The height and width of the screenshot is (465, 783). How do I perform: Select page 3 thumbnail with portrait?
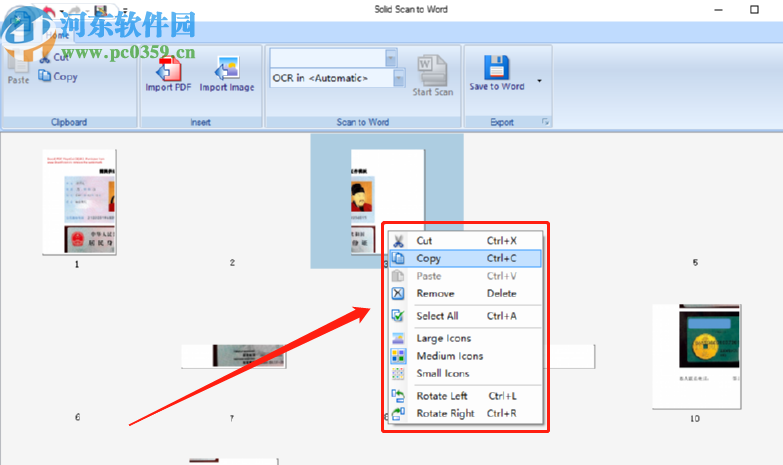[388, 201]
